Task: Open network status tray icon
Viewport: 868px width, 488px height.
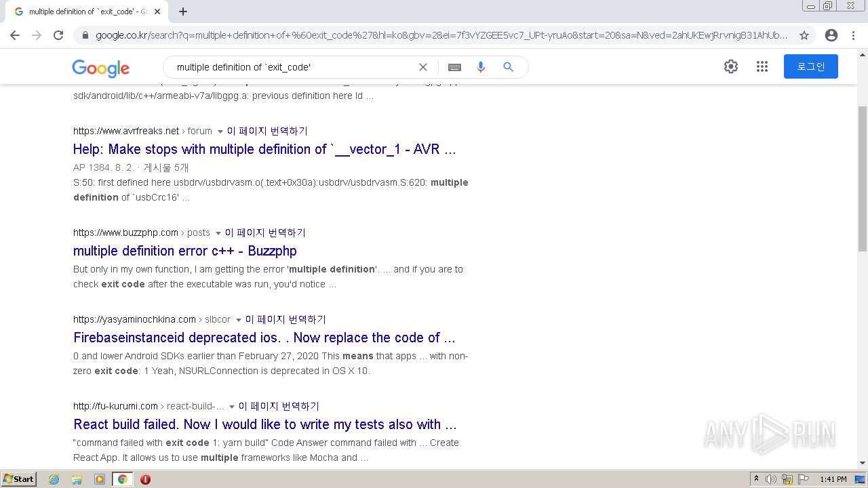Action: [787, 479]
